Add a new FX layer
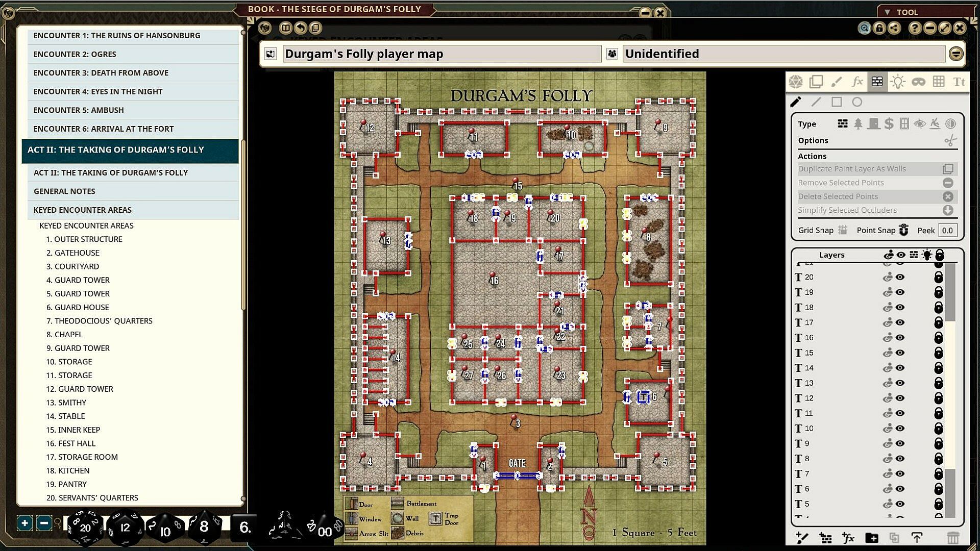980x551 pixels. (848, 538)
